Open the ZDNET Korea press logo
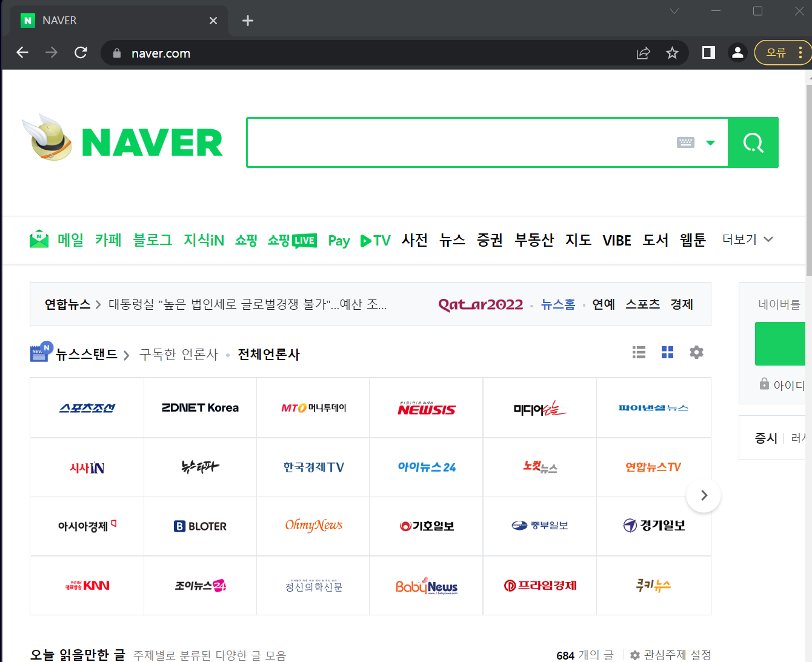Image resolution: width=812 pixels, height=662 pixels. pos(200,408)
